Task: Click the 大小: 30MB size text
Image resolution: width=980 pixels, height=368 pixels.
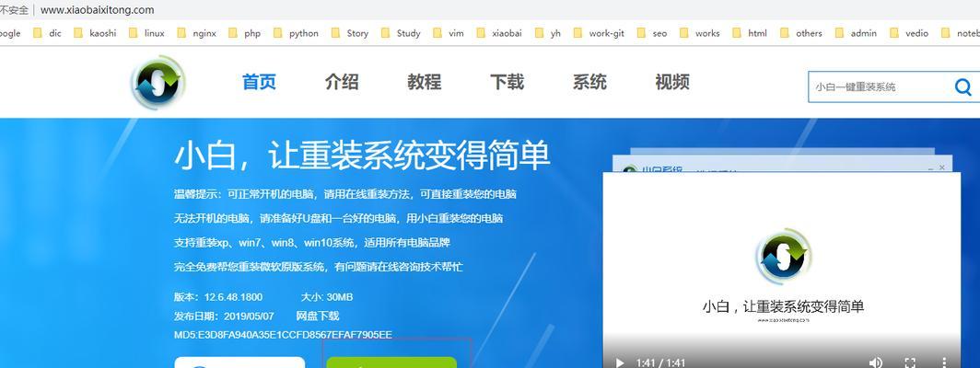Action: tap(327, 297)
